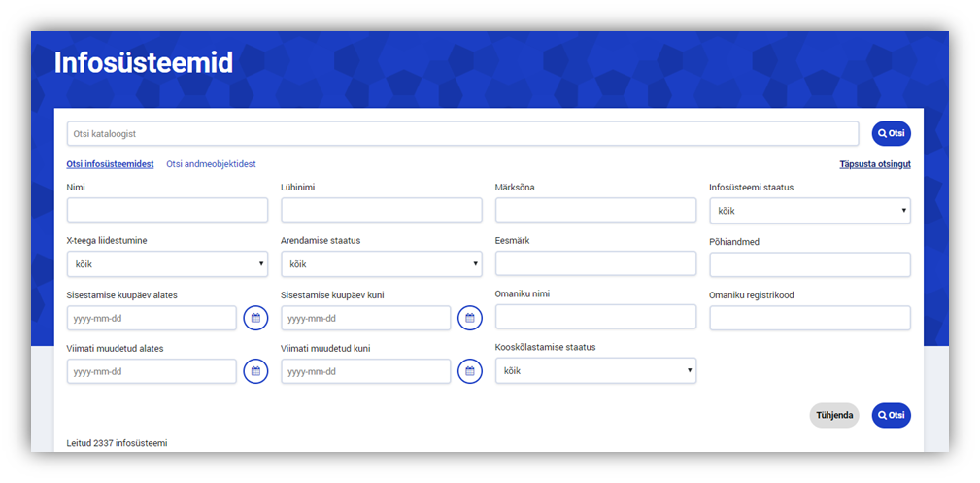Open the Kooskõlastamise staatus dropdown
The height and width of the screenshot is (483, 980).
[595, 370]
